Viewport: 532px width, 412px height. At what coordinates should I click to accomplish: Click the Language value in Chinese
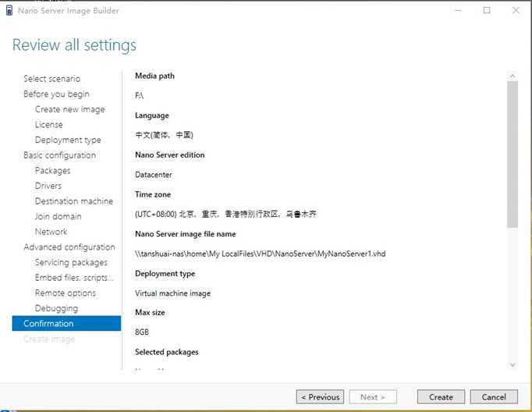[x=164, y=135]
